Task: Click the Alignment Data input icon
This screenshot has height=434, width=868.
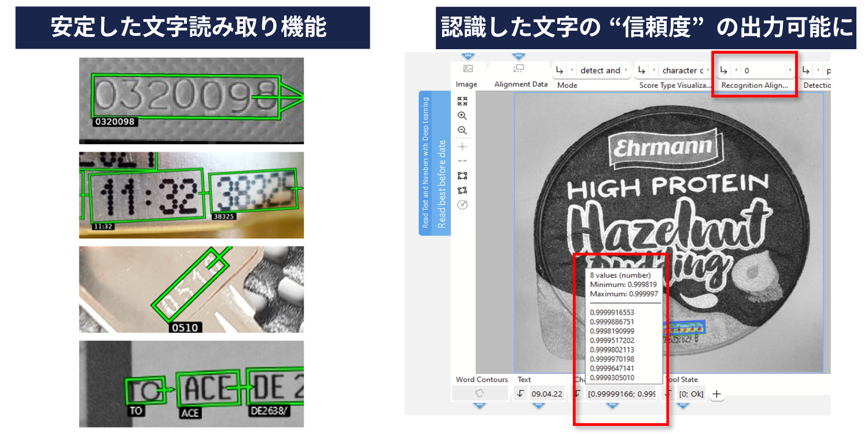Action: click(x=518, y=69)
